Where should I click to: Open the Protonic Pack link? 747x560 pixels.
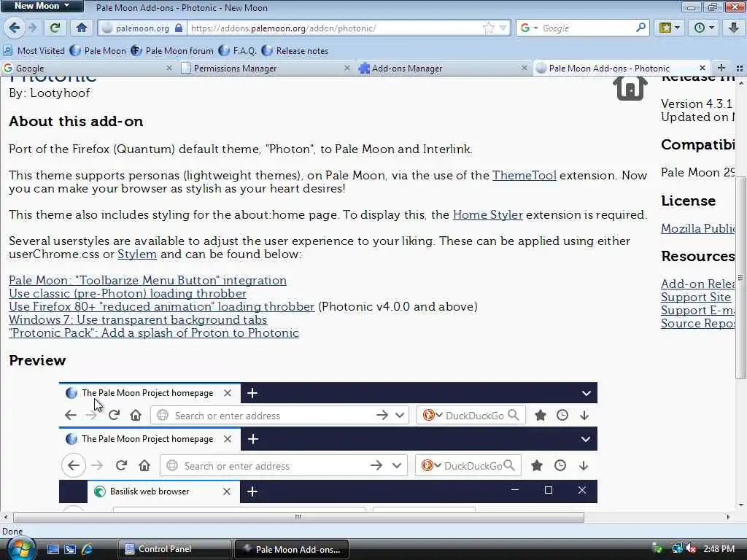point(154,332)
